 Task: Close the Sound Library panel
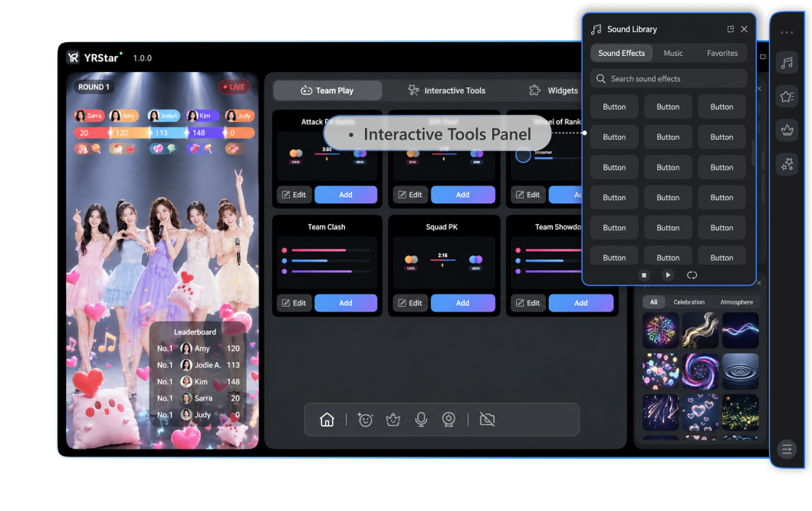pos(745,29)
